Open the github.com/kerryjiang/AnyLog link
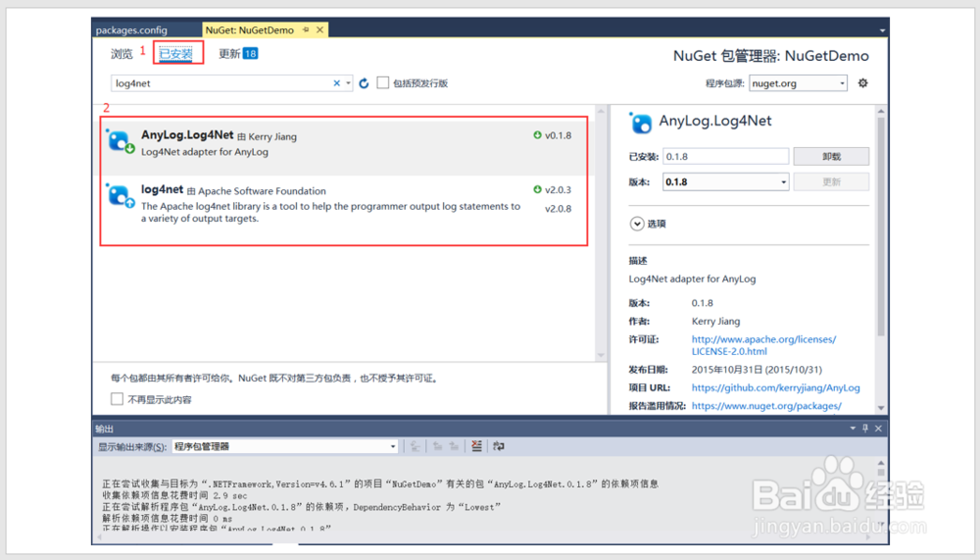This screenshot has height=560, width=980. [x=775, y=388]
